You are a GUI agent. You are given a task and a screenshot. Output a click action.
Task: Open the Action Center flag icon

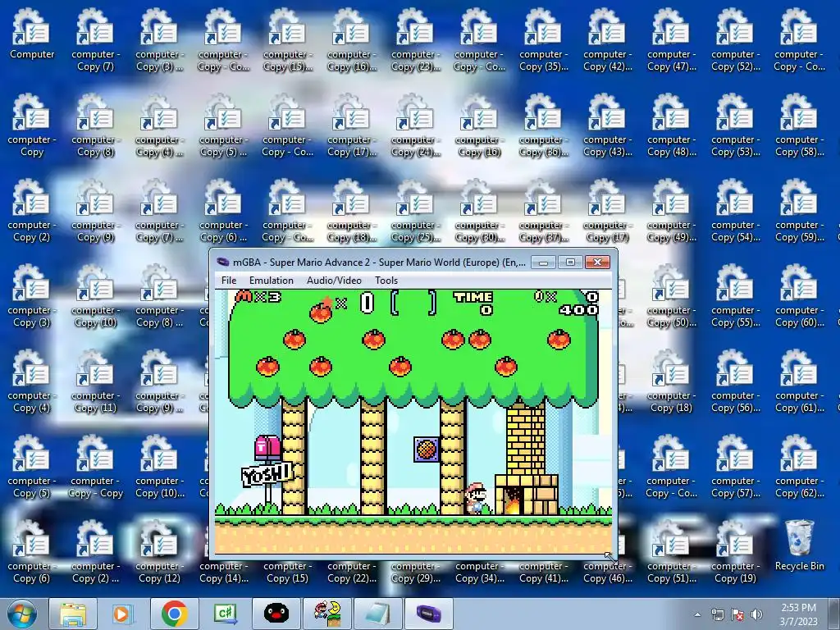pos(737,614)
